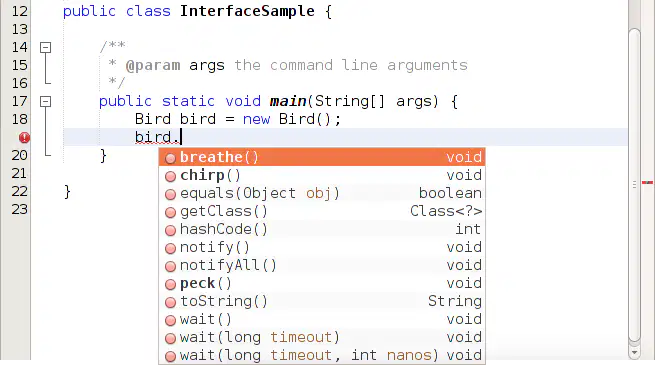
Task: Choose wait() with no parameters
Action: (x=322, y=319)
